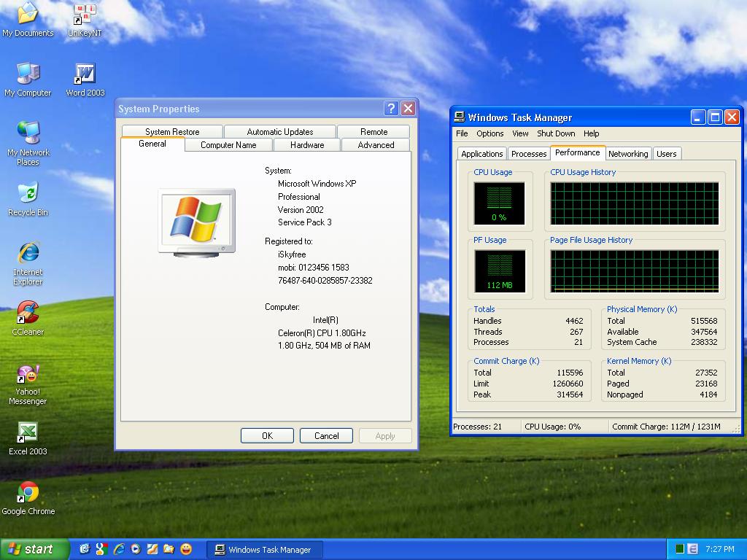747x560 pixels.
Task: Open the Options menu in Task Manager
Action: 489,133
